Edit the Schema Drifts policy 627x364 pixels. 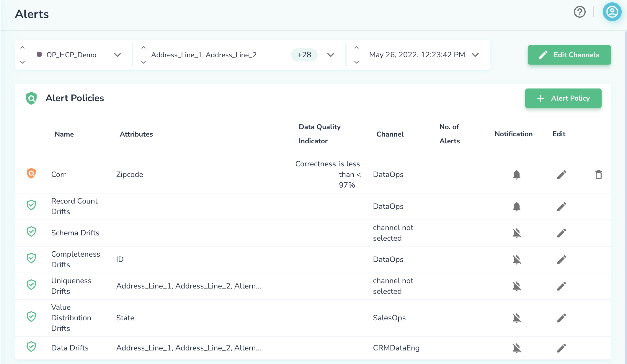click(x=561, y=233)
